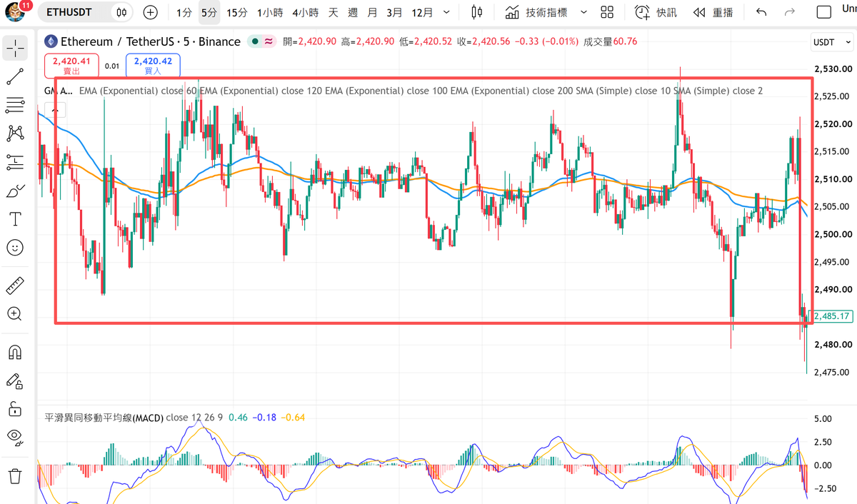The height and width of the screenshot is (504, 857).
Task: Select the 4小時 timeframe
Action: click(305, 12)
